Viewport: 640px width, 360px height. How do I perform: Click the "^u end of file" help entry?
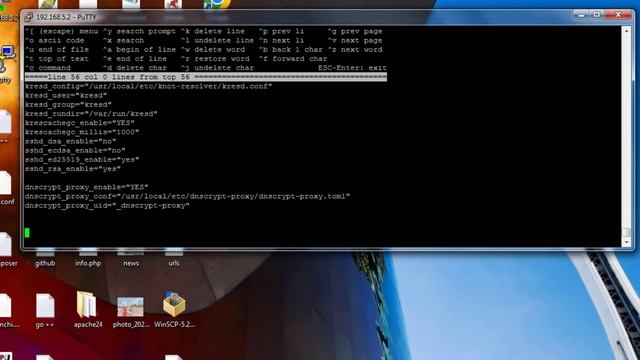(57, 49)
